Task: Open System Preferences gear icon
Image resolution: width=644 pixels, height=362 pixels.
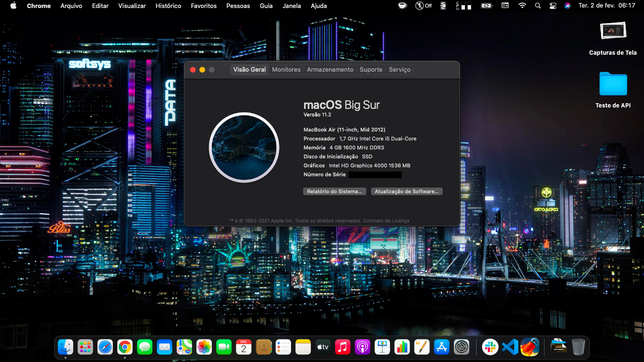Action: pos(462,347)
